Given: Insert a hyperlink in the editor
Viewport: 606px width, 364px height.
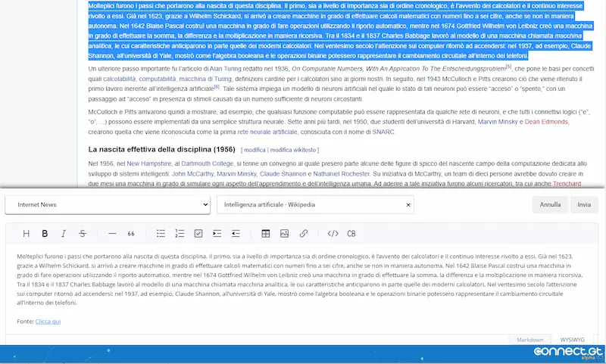Looking at the screenshot, I should point(304,234).
